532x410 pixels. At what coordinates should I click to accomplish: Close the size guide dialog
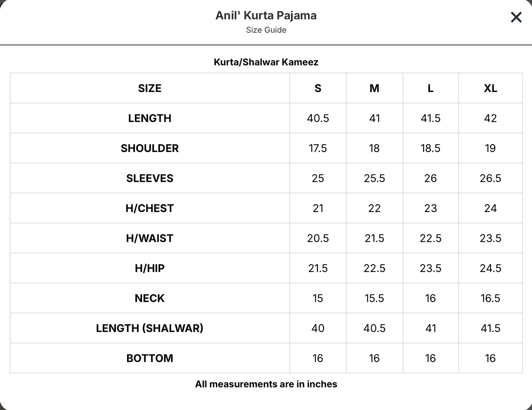pyautogui.click(x=516, y=17)
